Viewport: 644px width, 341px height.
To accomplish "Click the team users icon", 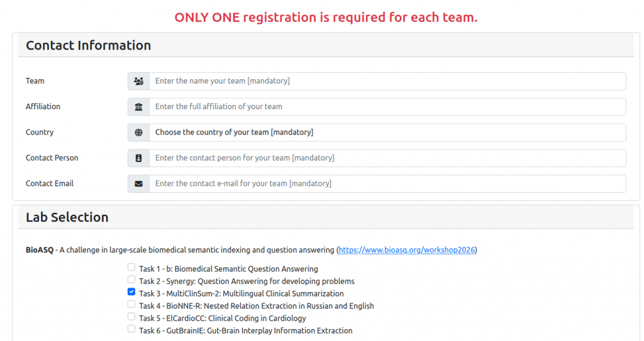I will pyautogui.click(x=138, y=81).
